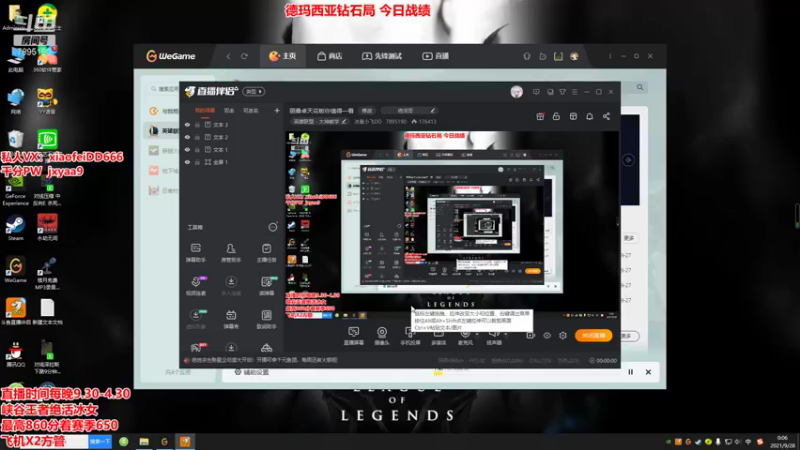Toggle lock on 文本 2 layer
The height and width of the screenshot is (450, 800).
pyautogui.click(x=197, y=137)
